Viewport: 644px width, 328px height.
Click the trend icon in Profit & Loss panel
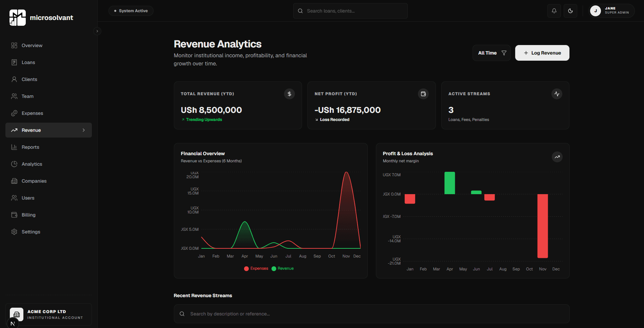click(557, 157)
